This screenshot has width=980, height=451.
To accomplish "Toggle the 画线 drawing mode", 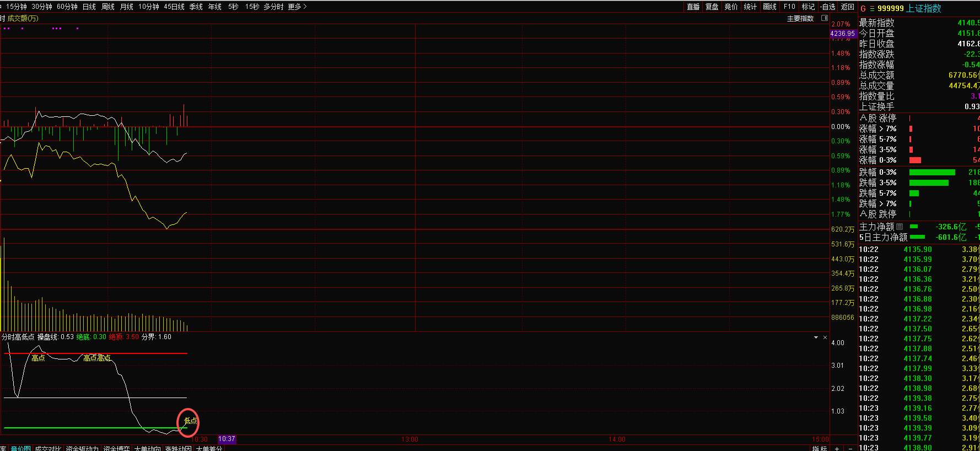I will [x=769, y=7].
